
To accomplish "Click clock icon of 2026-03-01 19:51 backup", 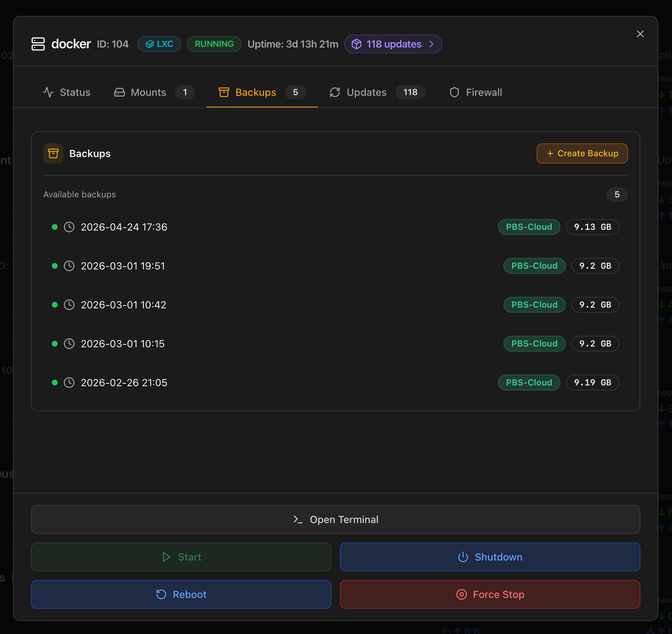I will click(69, 266).
